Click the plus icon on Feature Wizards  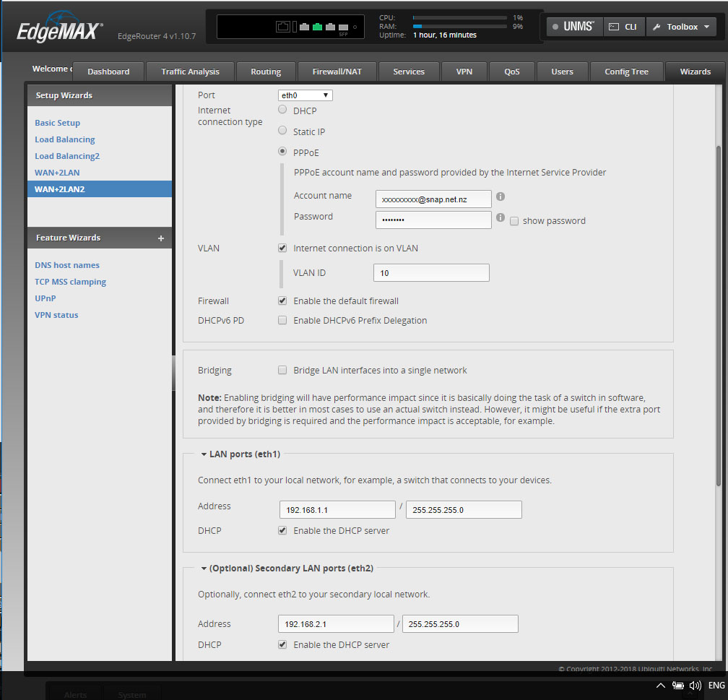click(x=161, y=238)
